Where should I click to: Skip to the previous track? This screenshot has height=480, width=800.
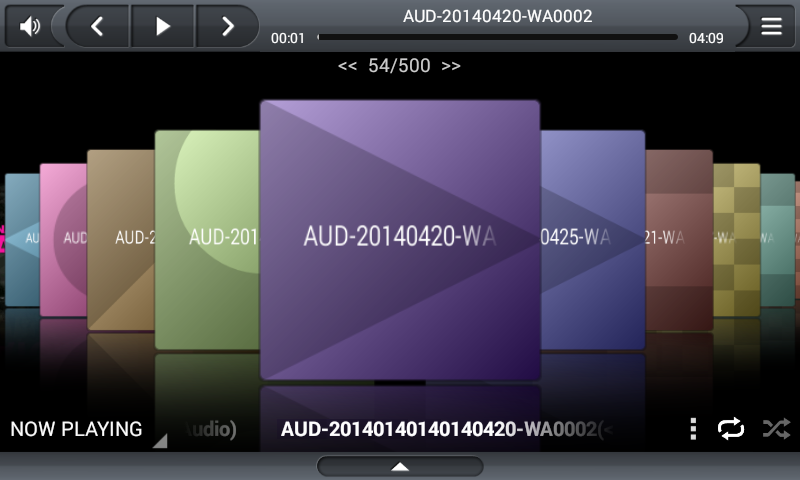tap(97, 26)
